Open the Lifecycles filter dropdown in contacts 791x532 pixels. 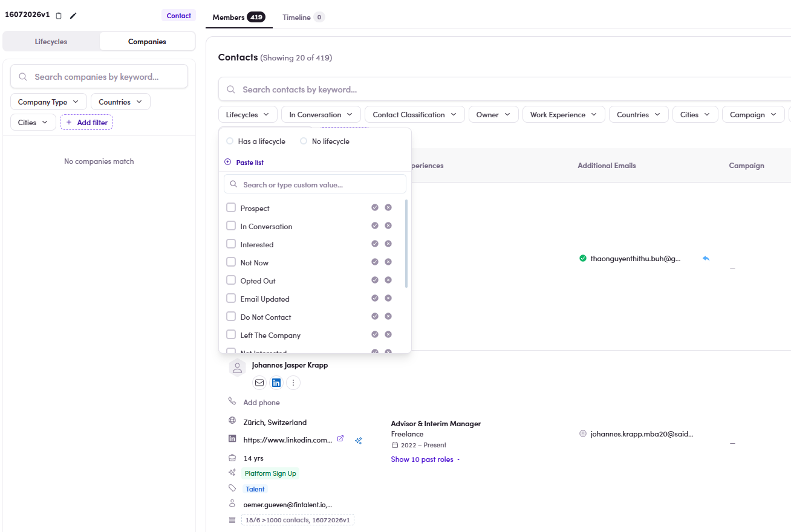(248, 114)
